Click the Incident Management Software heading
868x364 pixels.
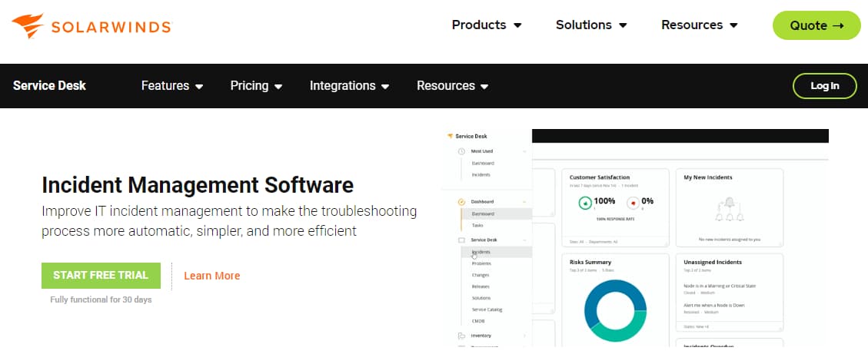(x=198, y=185)
